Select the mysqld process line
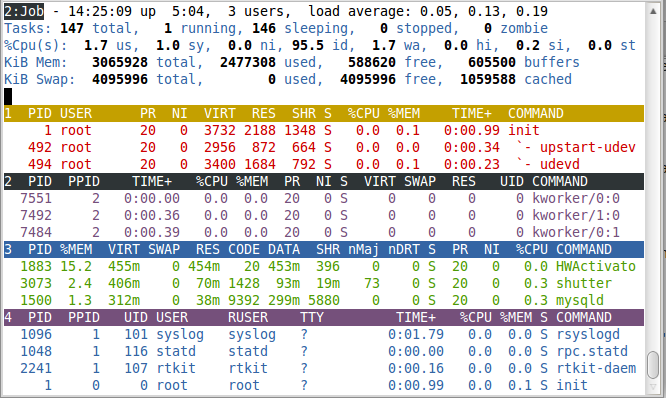This screenshot has width=666, height=398. tap(324, 300)
